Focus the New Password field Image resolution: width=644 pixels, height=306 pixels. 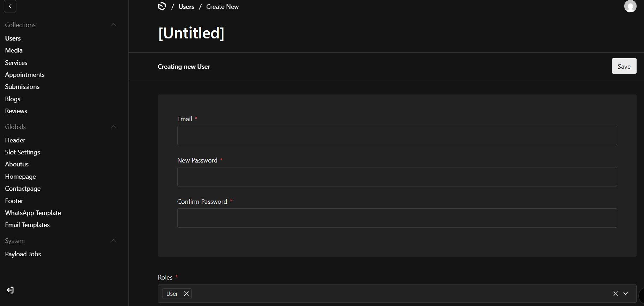click(397, 177)
